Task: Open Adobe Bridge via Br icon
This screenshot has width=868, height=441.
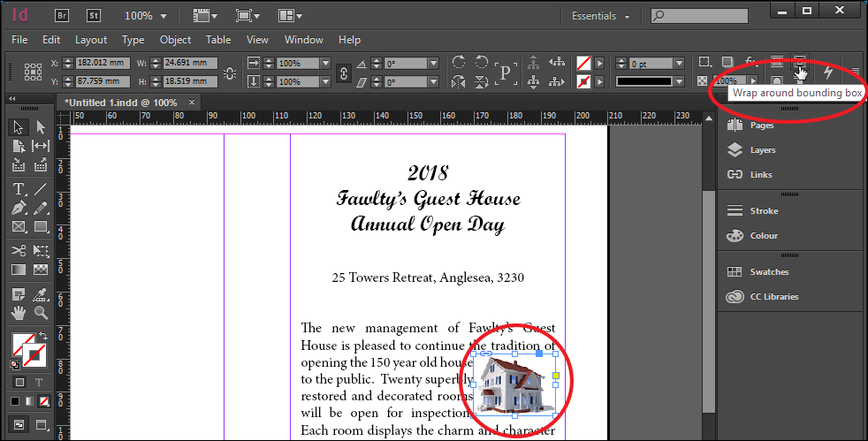Action: (62, 16)
